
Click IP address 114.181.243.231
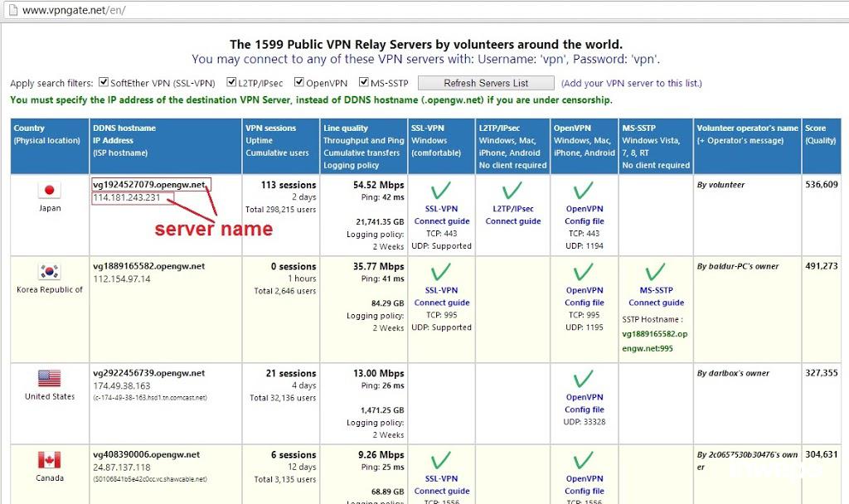127,197
